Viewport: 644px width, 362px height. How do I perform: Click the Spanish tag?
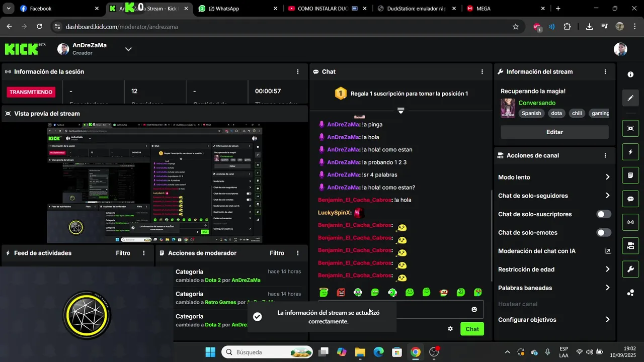click(x=531, y=114)
